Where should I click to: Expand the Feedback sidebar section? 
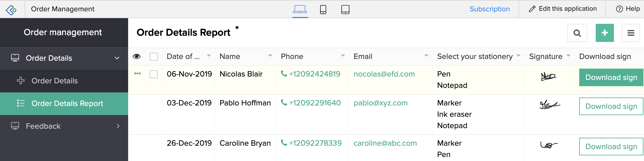tap(118, 126)
